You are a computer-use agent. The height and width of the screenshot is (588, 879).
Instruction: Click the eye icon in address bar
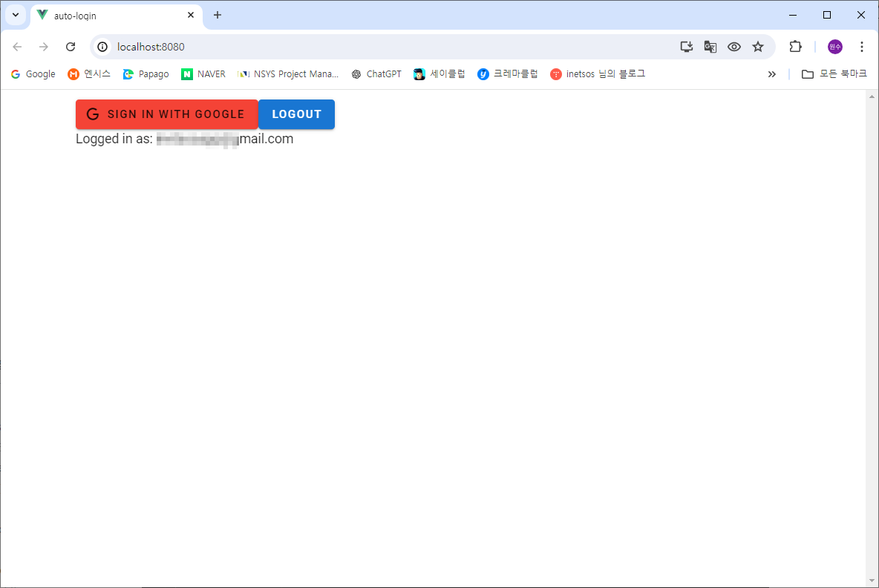pos(734,47)
